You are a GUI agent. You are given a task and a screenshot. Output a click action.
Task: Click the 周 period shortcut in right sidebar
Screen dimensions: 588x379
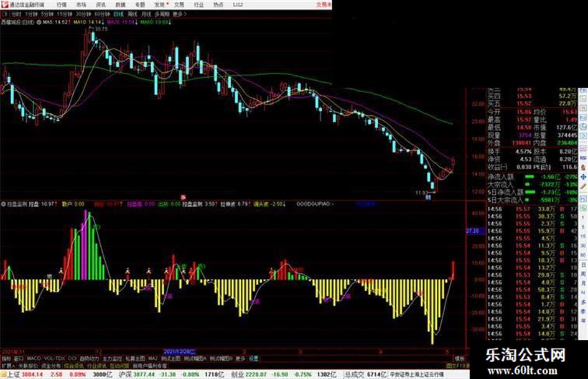[x=583, y=274]
